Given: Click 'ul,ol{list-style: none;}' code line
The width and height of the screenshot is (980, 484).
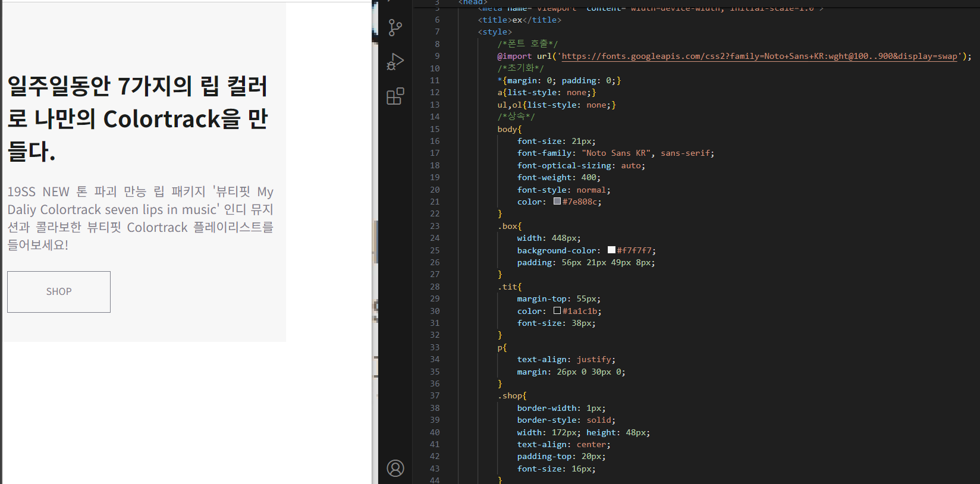Looking at the screenshot, I should click(557, 105).
